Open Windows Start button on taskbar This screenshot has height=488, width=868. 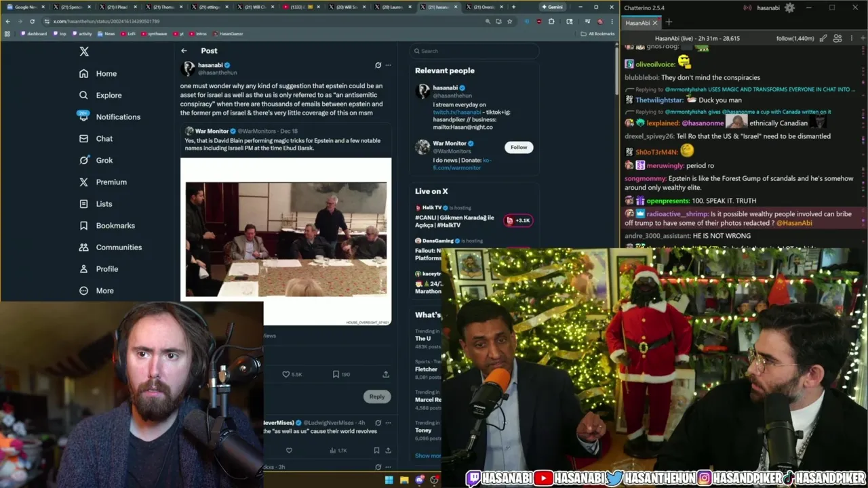[x=389, y=480]
